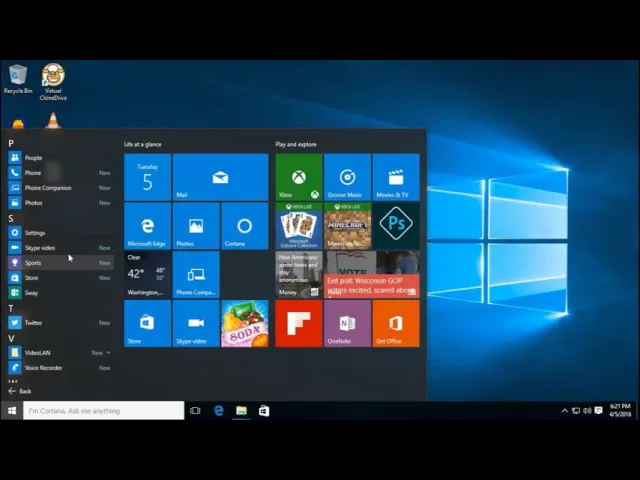Open the Calendar tile showing Tuesday 5
Screen dimensions: 640x480
click(147, 177)
